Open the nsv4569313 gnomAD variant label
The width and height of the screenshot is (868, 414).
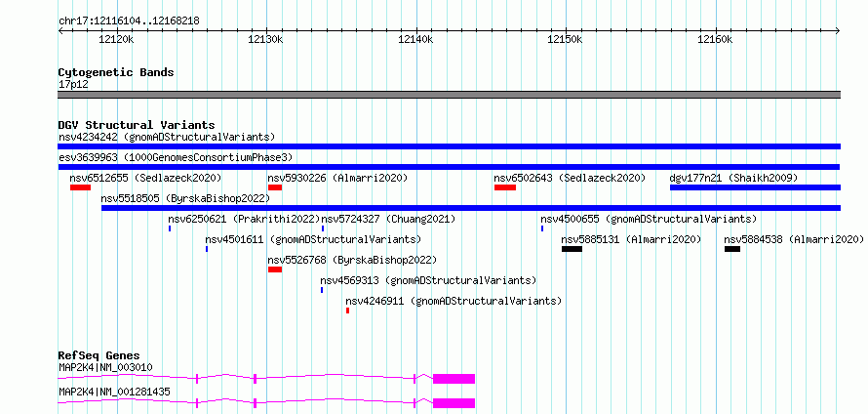[x=428, y=280]
